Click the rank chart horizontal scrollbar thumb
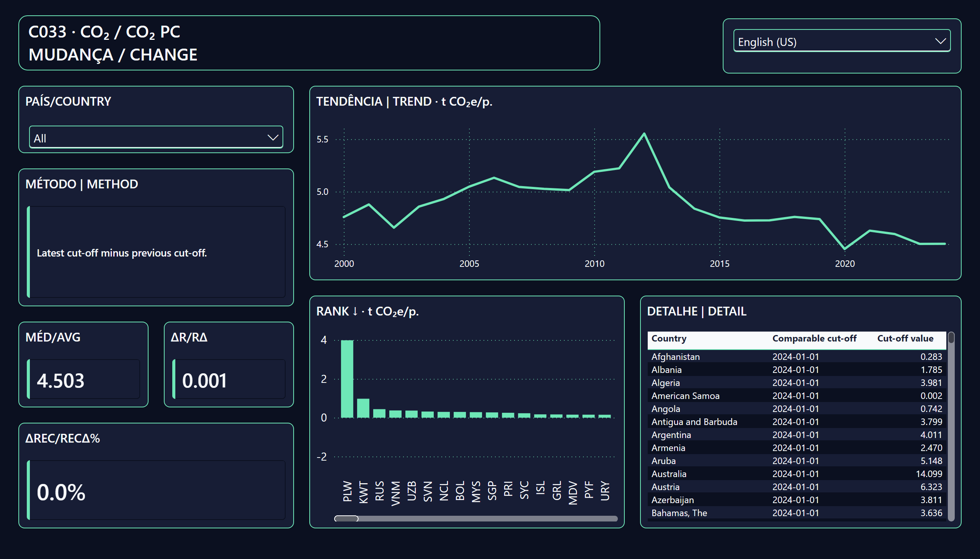Image resolution: width=980 pixels, height=559 pixels. [346, 519]
